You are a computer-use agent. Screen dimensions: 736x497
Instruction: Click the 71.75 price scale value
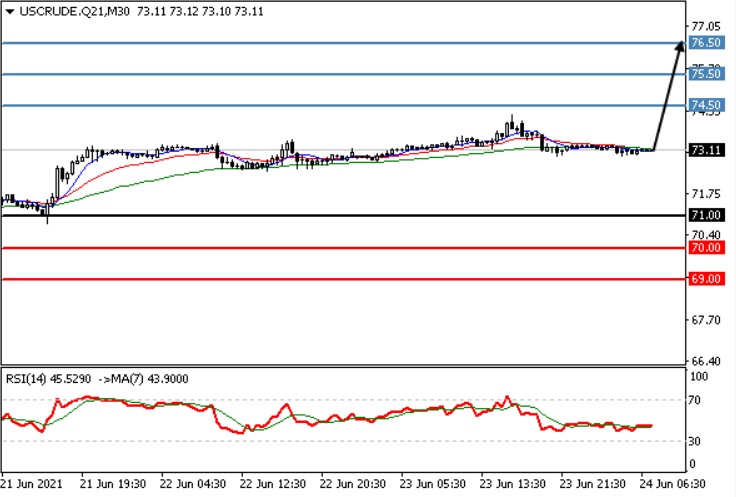[706, 193]
